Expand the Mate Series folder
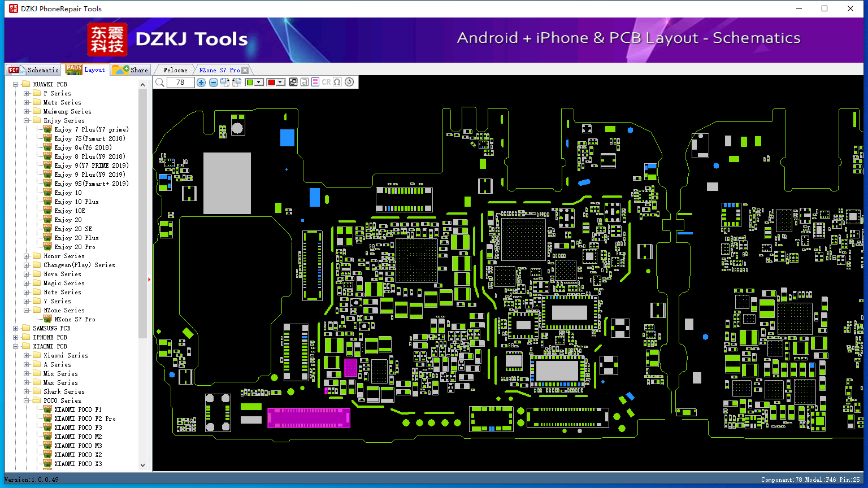Viewport: 868px width, 488px height. (x=27, y=102)
